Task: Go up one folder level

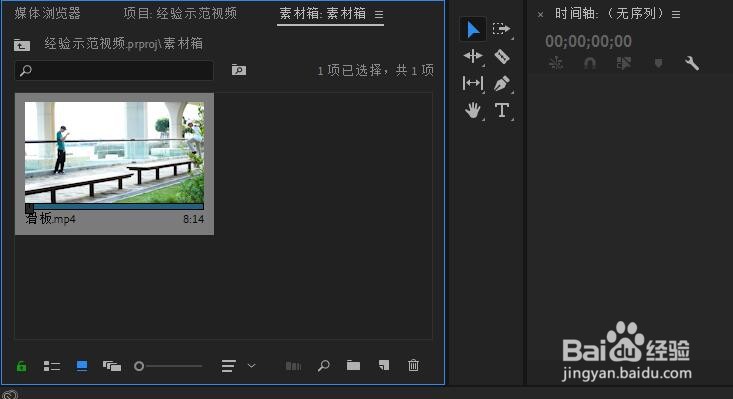Action: click(x=22, y=45)
